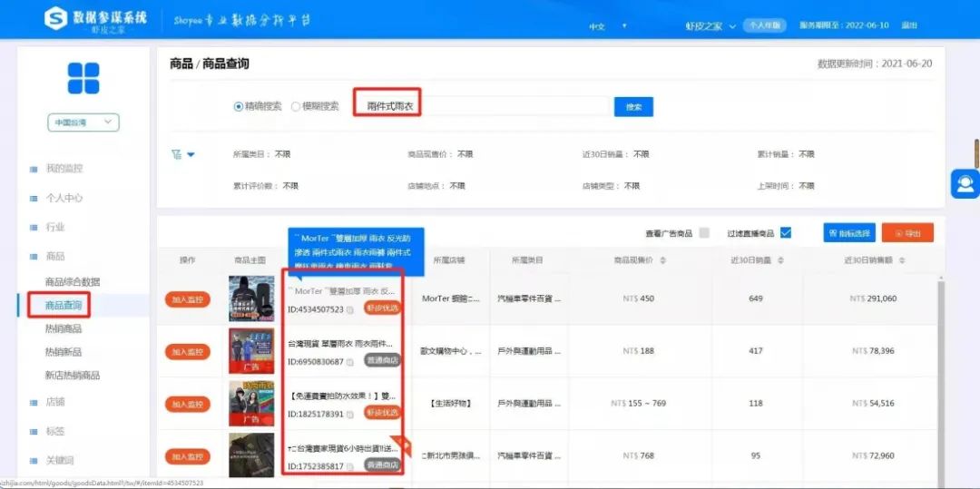This screenshot has height=489, width=980.
Task: Collapse the 商品 sidebar section
Action: point(55,257)
